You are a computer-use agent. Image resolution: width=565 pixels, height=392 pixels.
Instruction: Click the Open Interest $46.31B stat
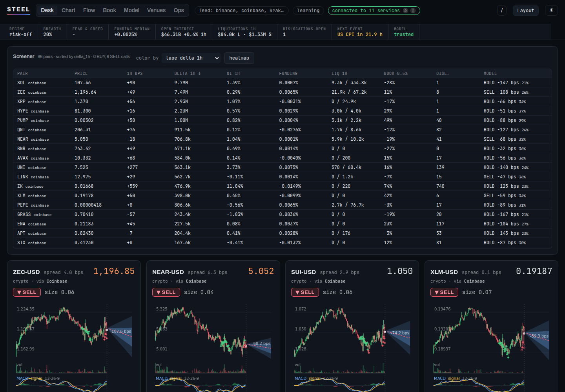click(184, 32)
